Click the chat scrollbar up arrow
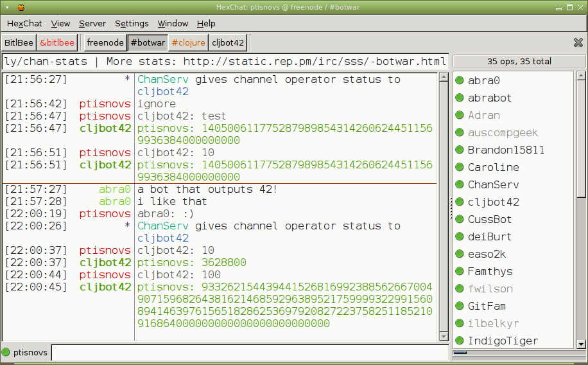Screen dimensions: 588x365 (x=443, y=76)
